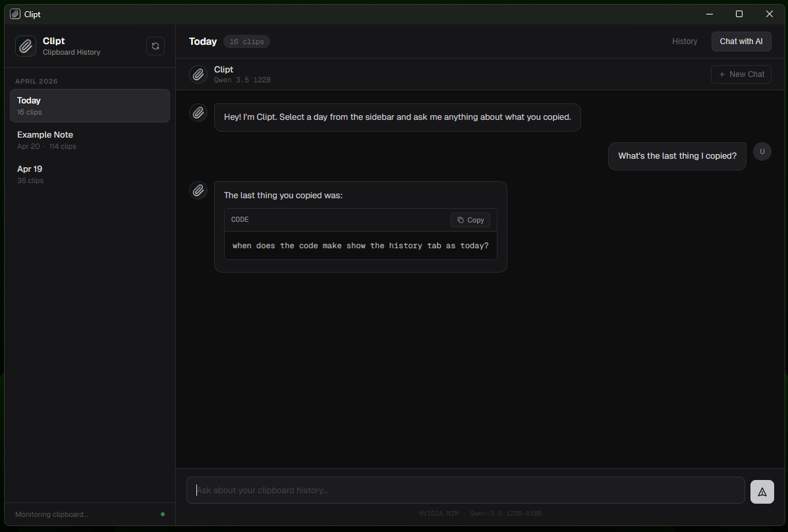Select Today in the sidebar
The width and height of the screenshot is (788, 532).
[x=90, y=105]
